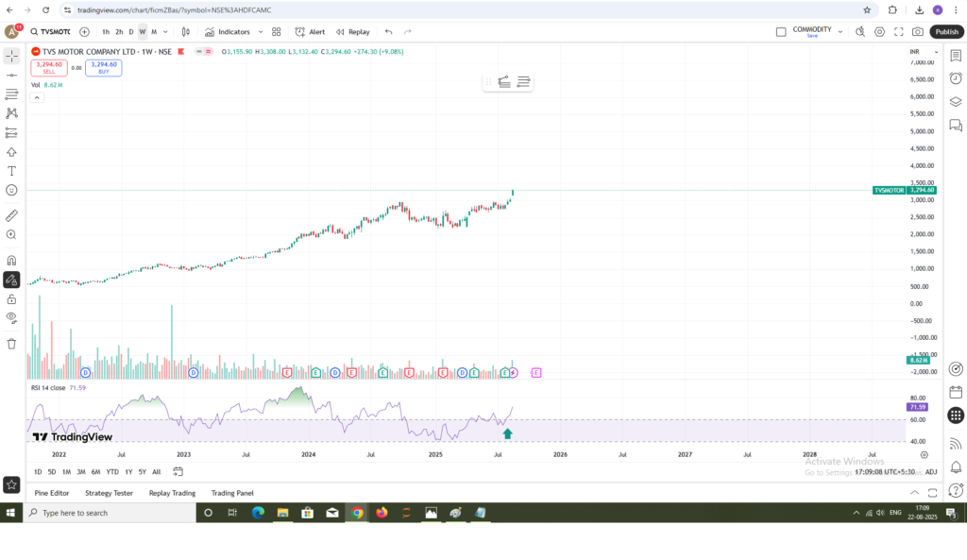
Task: Select the 1h timeframe
Action: click(106, 32)
